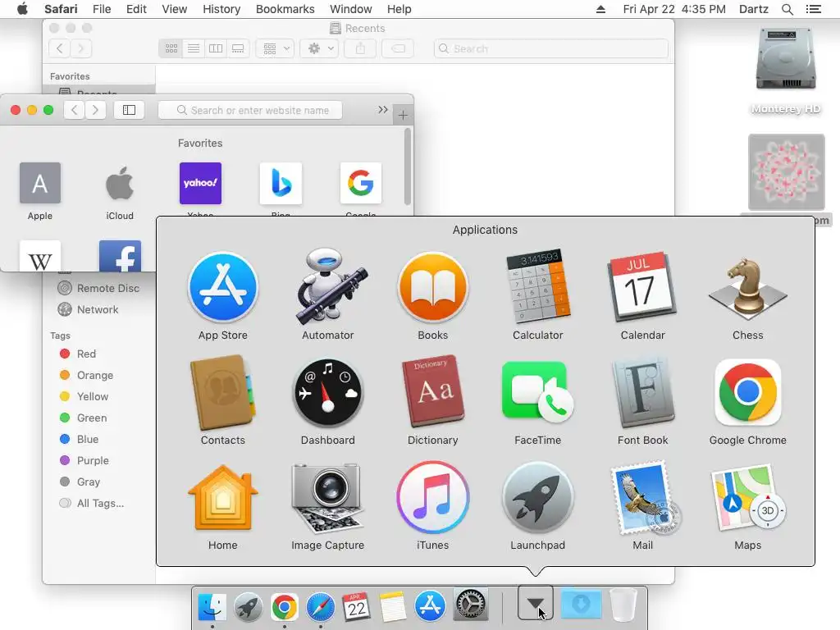The image size is (840, 630).
Task: Open Calculator in the Applications stack
Action: tap(538, 288)
